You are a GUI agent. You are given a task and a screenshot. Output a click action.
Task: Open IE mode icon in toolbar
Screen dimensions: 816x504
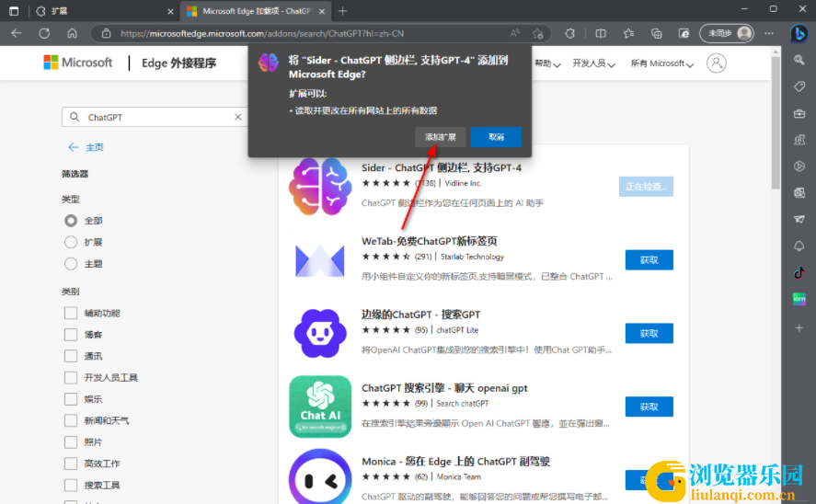click(x=684, y=33)
